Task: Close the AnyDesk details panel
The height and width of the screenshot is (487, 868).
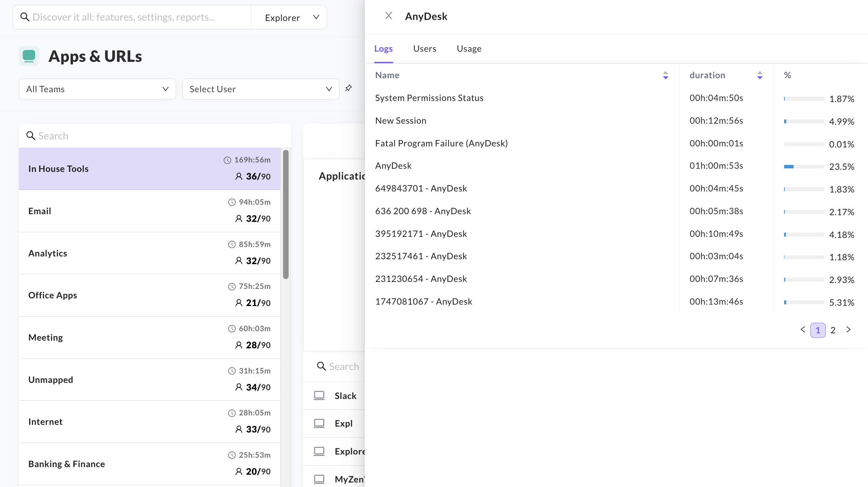Action: click(x=389, y=16)
